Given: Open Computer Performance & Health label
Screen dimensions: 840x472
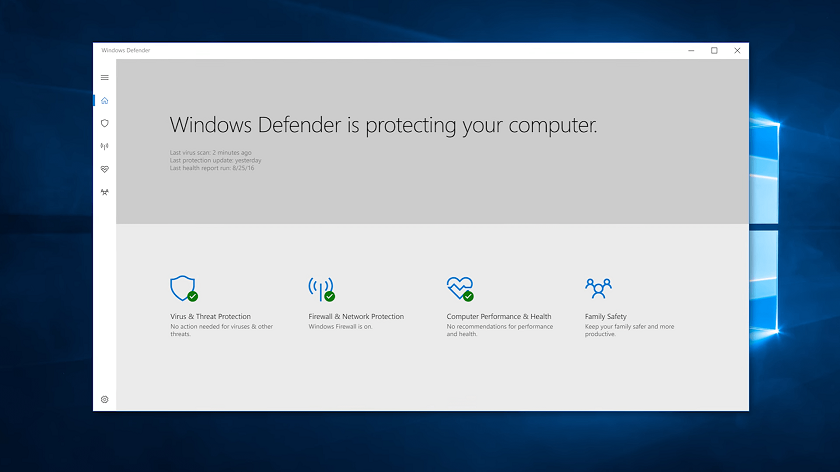Looking at the screenshot, I should point(499,317).
